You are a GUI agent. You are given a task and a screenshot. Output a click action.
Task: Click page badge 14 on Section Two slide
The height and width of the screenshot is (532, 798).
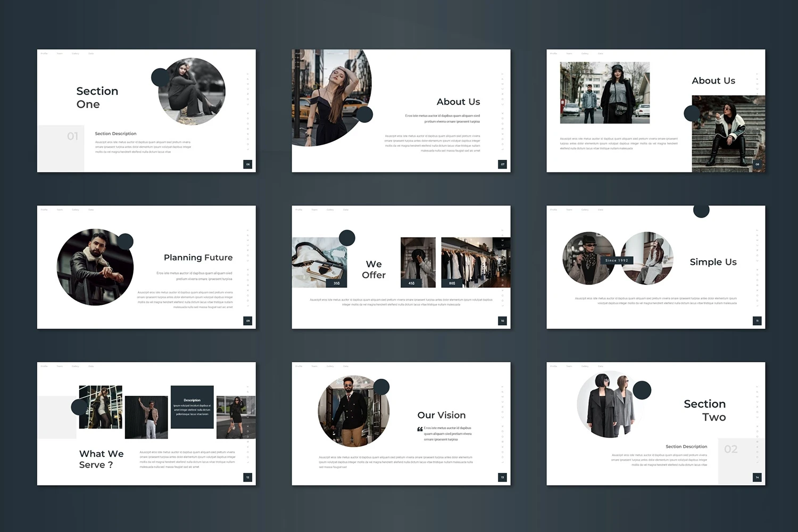point(757,477)
